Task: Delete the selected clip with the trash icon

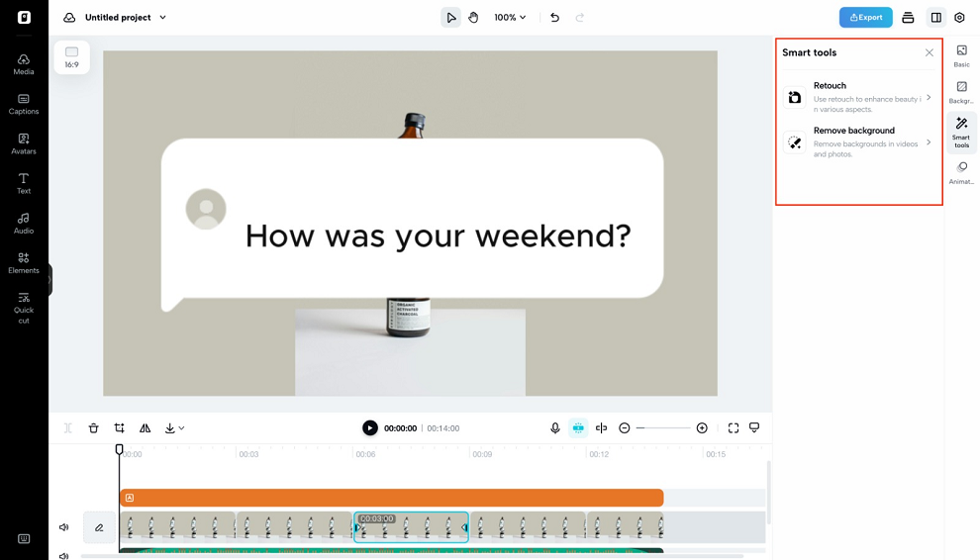Action: point(94,428)
